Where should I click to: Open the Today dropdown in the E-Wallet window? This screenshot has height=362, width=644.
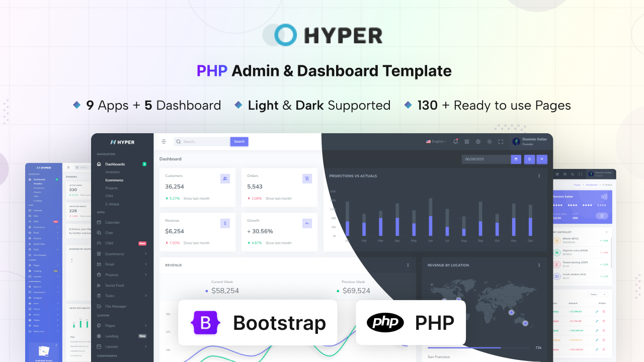click(598, 294)
